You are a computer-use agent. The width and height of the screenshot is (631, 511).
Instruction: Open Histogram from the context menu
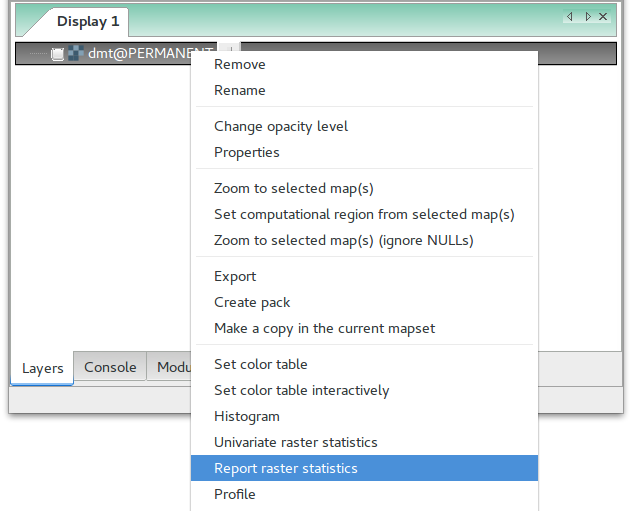coord(364,416)
